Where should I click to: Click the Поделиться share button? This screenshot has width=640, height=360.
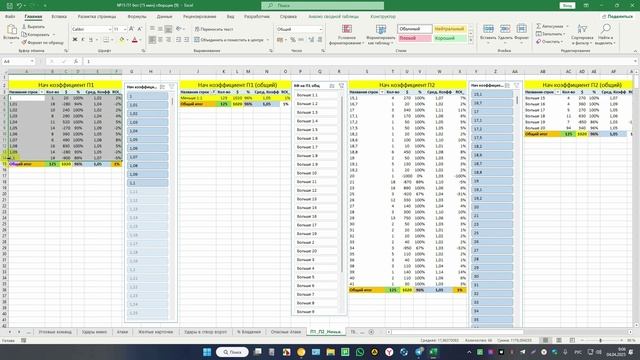click(617, 17)
